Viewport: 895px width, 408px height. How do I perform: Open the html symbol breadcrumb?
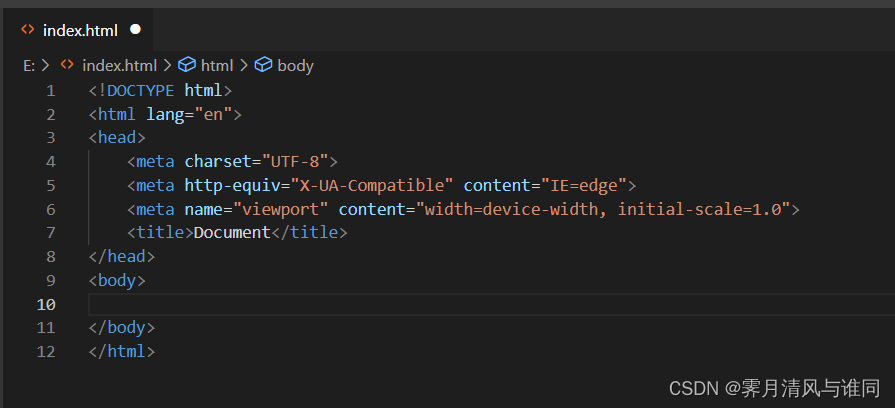coord(217,65)
